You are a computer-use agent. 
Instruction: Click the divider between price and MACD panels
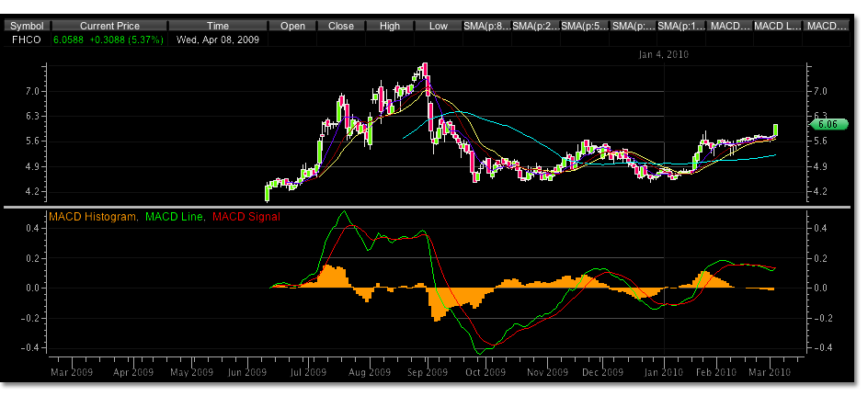click(432, 207)
